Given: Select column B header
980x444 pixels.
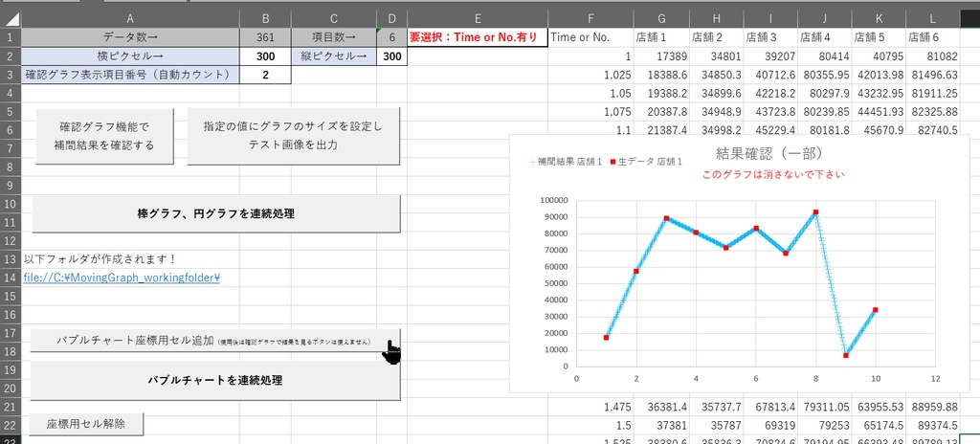Looking at the screenshot, I should [265, 19].
